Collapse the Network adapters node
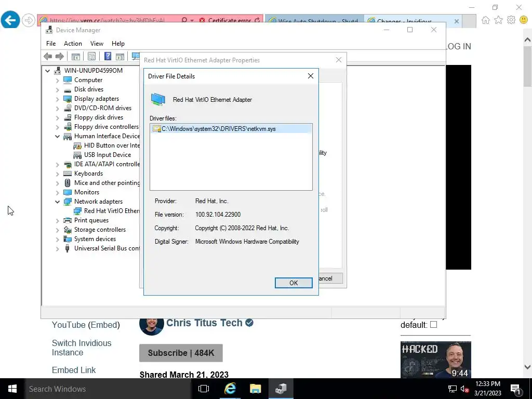The width and height of the screenshot is (532, 399). pyautogui.click(x=57, y=202)
